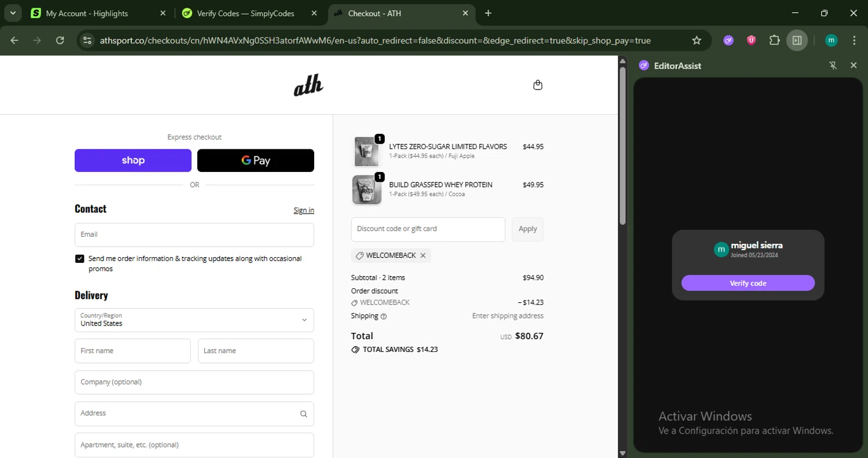Screen dimensions: 868x458
Task: Click the BUILD GRASSFED WHEY PROTEIN title
Action: (x=441, y=185)
